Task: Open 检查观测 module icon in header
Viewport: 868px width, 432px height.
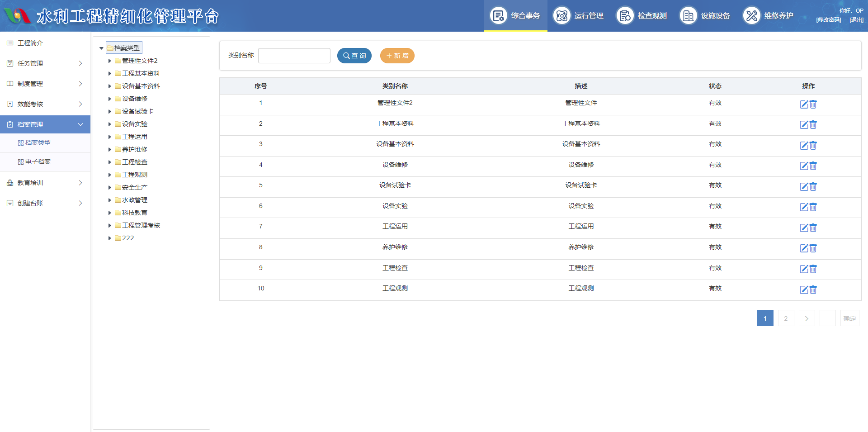Action: coord(625,16)
